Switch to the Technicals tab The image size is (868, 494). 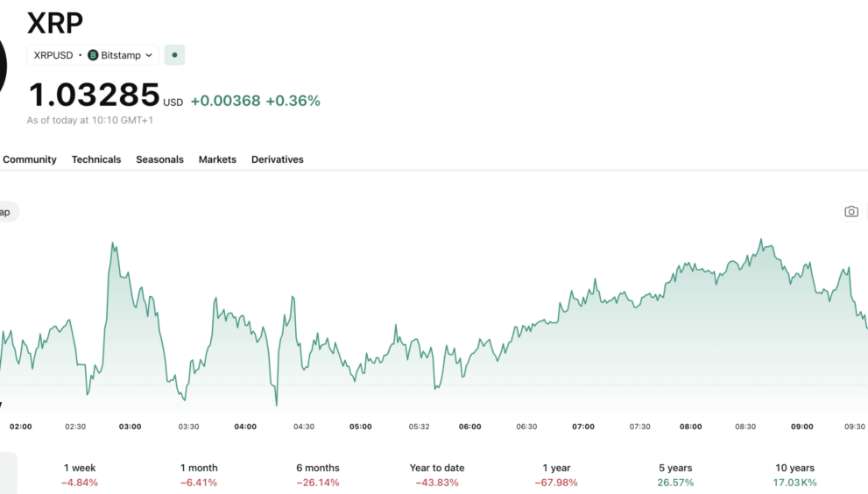[96, 159]
